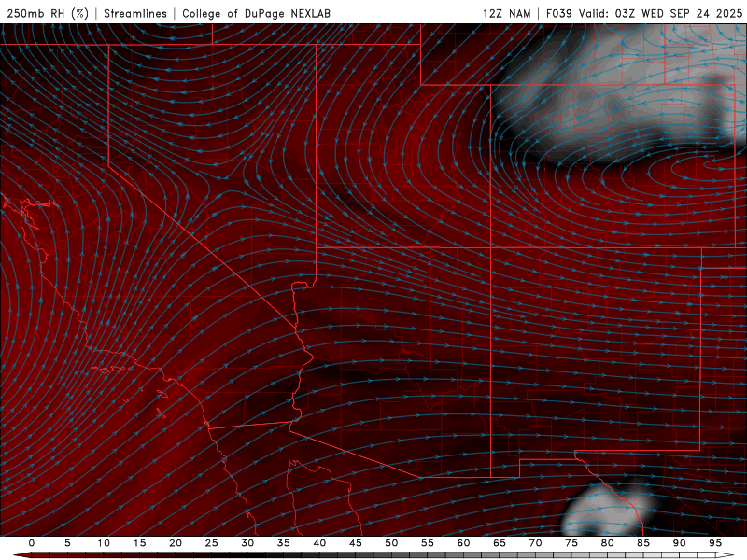Click the colorbar label 0
Viewport: 747px width, 560px height.
tap(32, 543)
